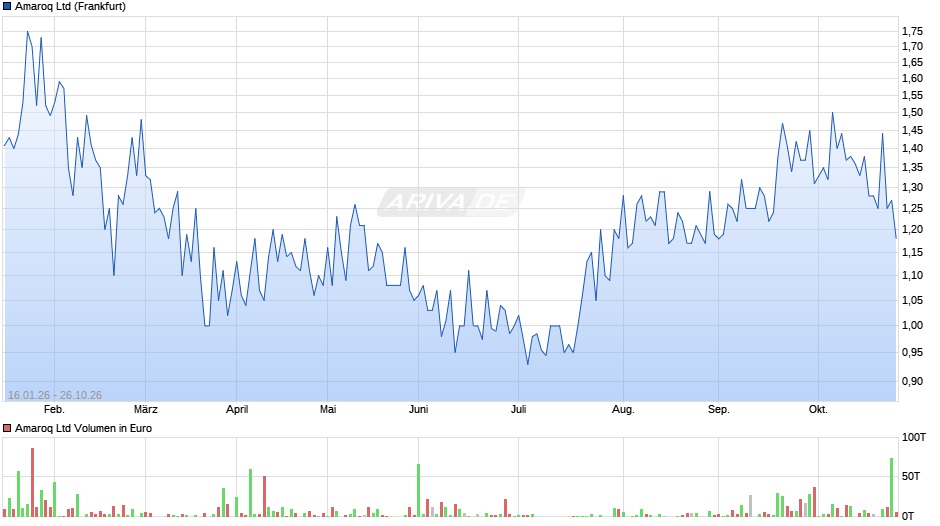The image size is (940, 526).
Task: Click the 'Feb.' month label
Action: click(55, 410)
